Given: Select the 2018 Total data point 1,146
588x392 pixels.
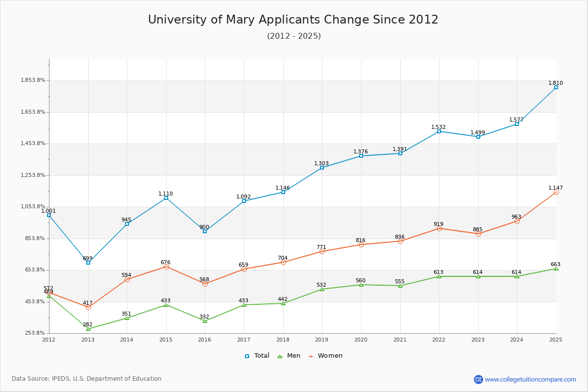Looking at the screenshot, I should pos(283,192).
